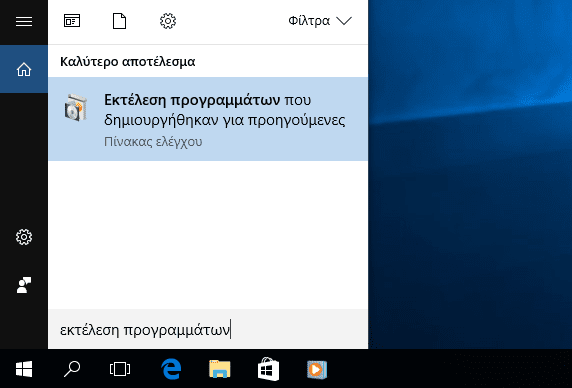Viewport: 572px width, 388px height.
Task: Open File Explorer from taskbar
Action: coord(220,369)
